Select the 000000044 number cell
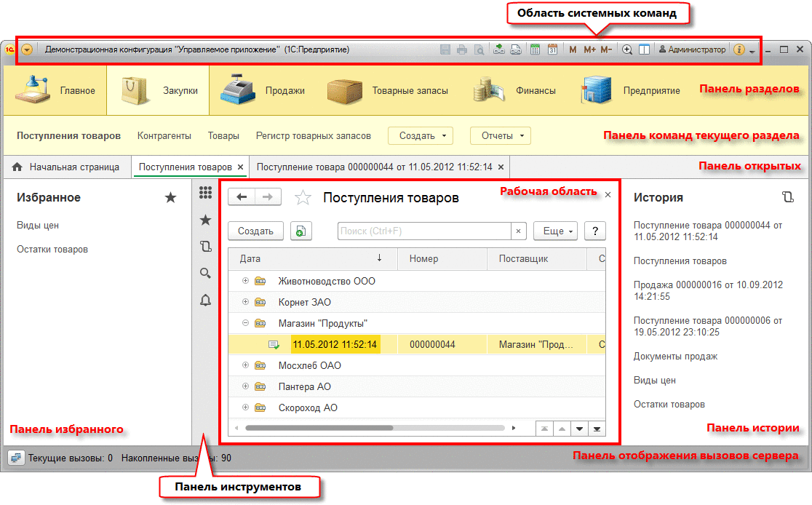The height and width of the screenshot is (505, 812). point(442,344)
